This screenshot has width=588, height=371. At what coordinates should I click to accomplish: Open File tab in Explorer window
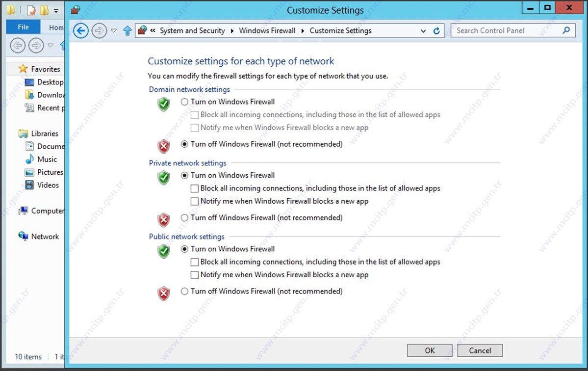tap(23, 27)
